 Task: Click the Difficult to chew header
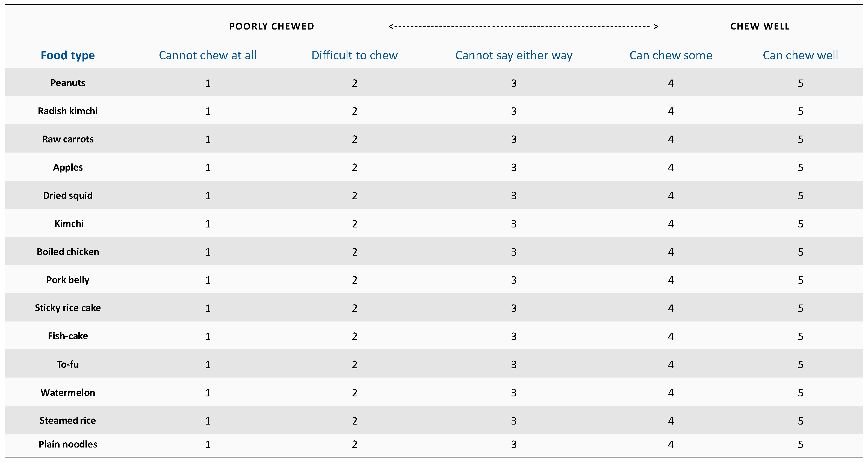354,55
